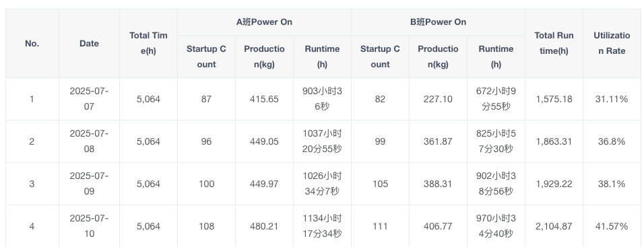Click the Date column header

[89, 44]
